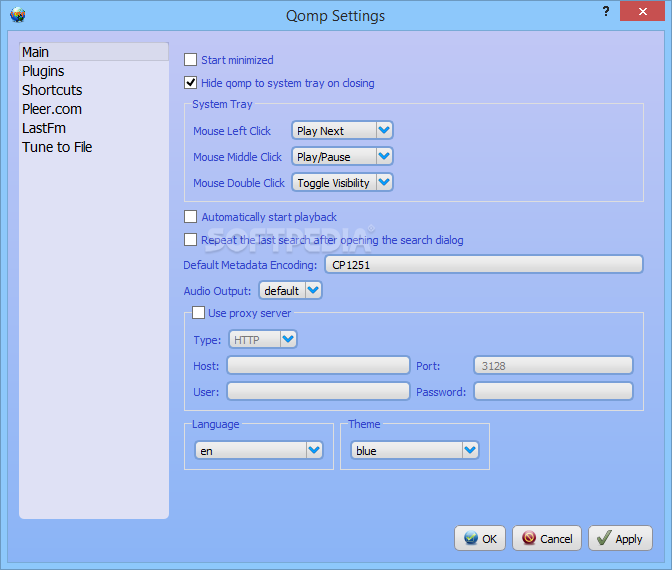Open the Tune to File settings page

(x=94, y=147)
